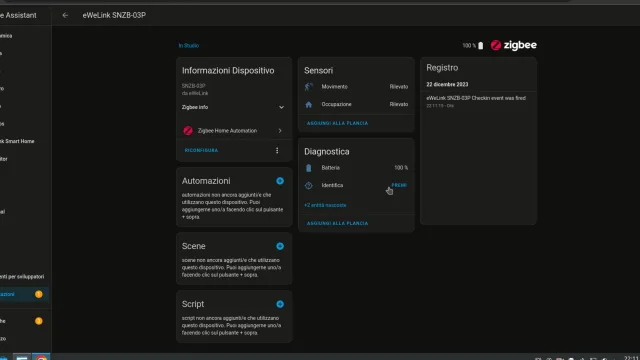The image size is (640, 360).
Task: Click AGGIUNGI ALLA PLANCIA in Diagnostica card
Action: click(337, 223)
